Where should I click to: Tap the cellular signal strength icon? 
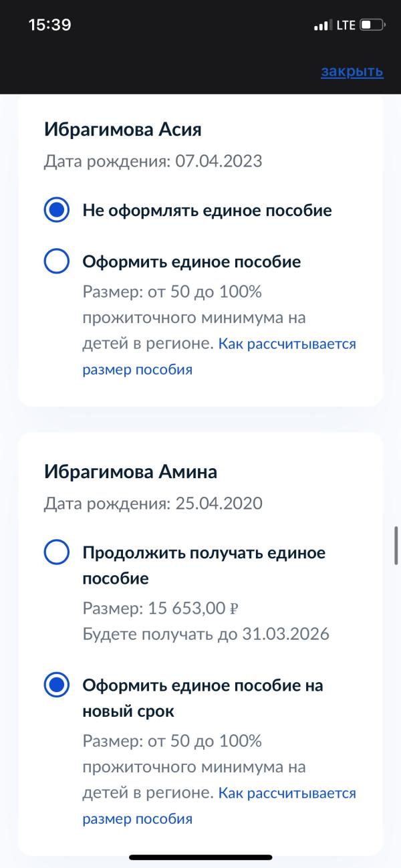point(322,25)
